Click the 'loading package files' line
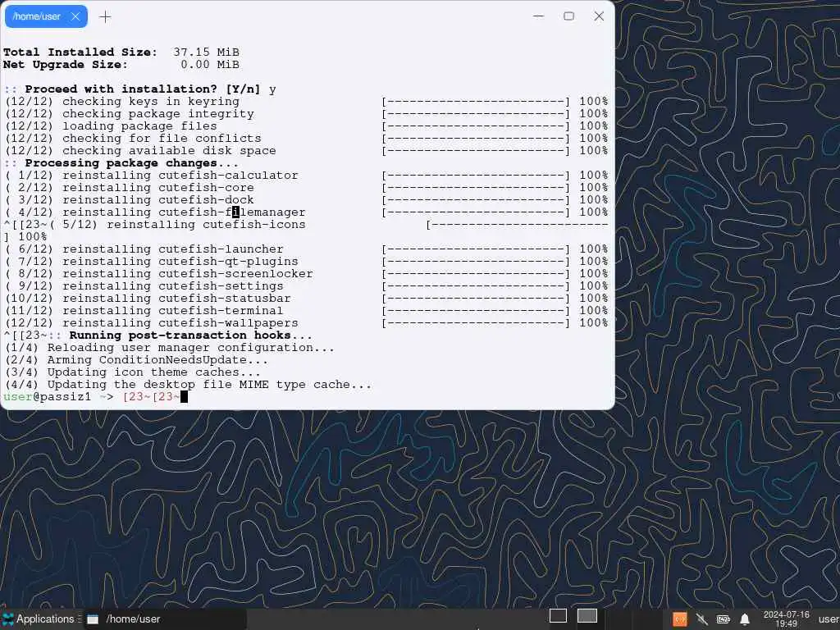The image size is (840, 630). click(x=306, y=126)
